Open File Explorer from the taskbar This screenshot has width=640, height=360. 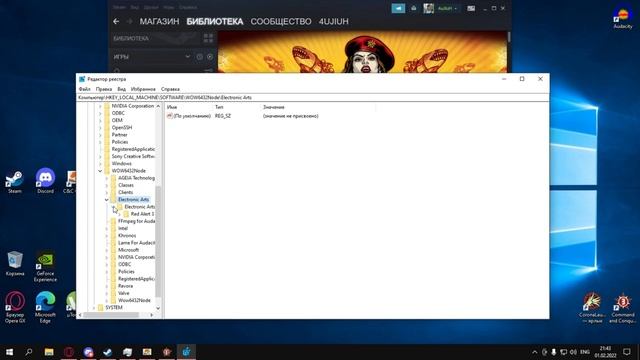click(49, 352)
